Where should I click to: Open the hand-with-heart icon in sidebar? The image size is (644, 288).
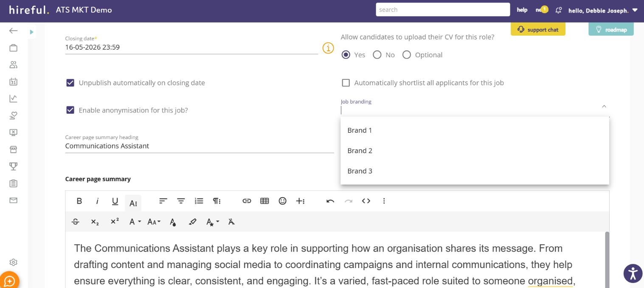13,115
